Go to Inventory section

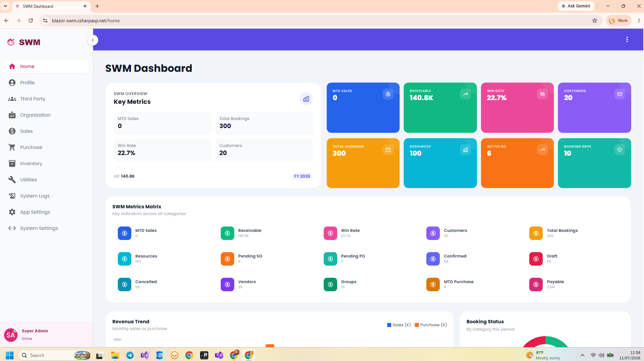click(46, 163)
